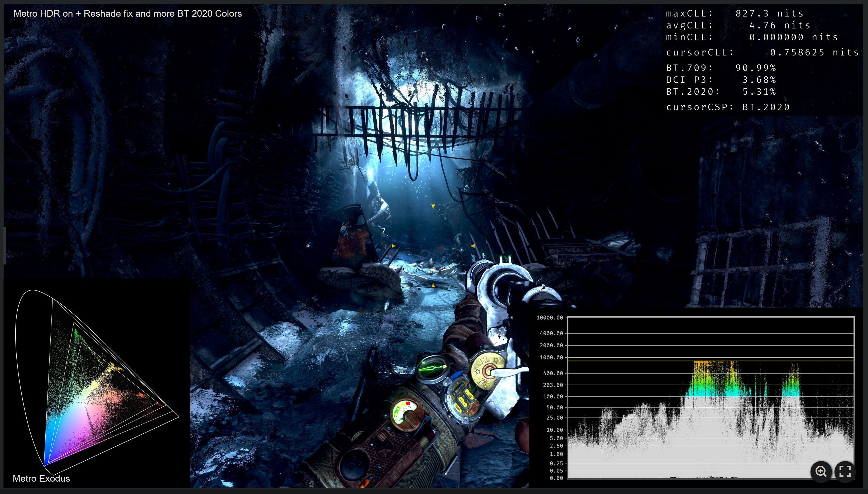Click the bottom yellow crosshair arrow marker
868x494 pixels.
coord(433,285)
